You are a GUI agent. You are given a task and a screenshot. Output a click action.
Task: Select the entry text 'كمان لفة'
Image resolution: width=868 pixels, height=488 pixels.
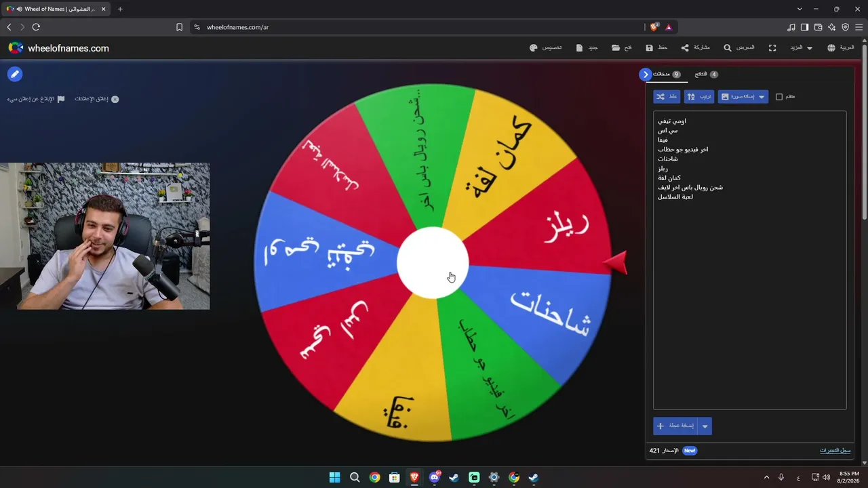[x=669, y=178]
